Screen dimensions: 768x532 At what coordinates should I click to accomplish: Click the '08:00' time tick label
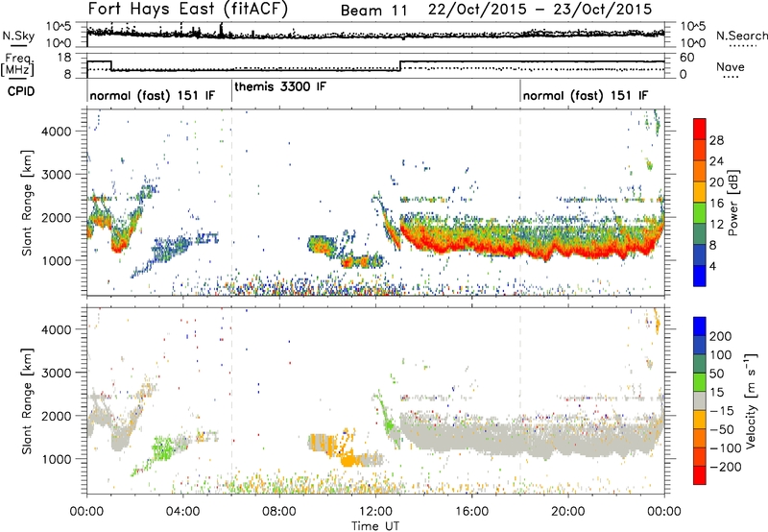[x=279, y=512]
